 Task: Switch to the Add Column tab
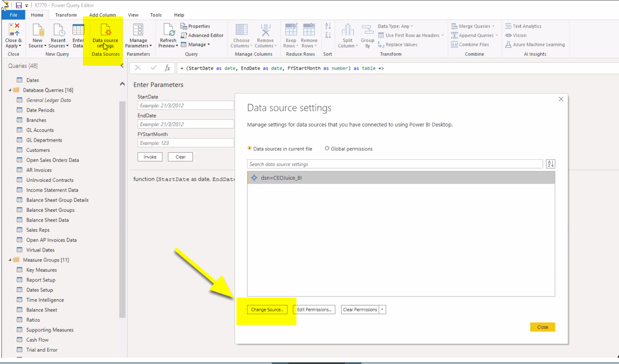pos(102,15)
